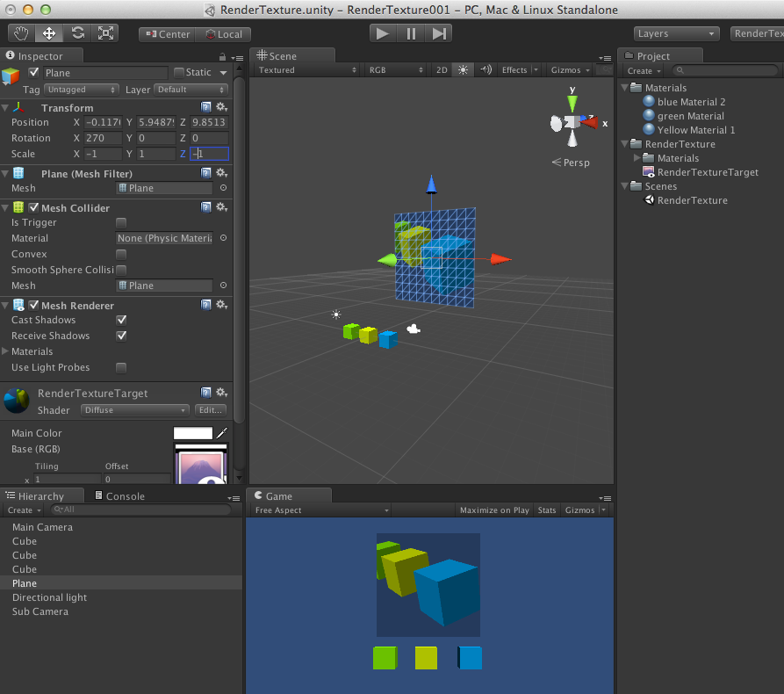Viewport: 784px width, 694px height.
Task: Toggle scene audio speaker icon
Action: (486, 70)
